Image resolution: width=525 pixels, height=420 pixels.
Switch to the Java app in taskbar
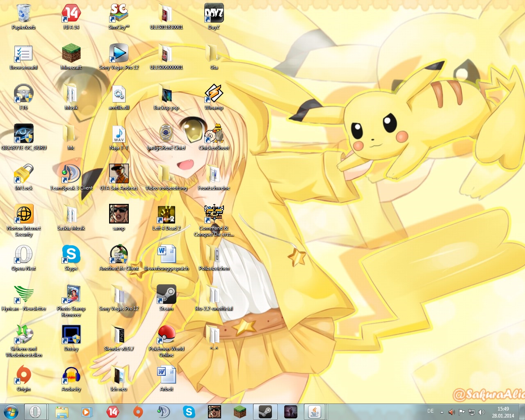coord(315,412)
